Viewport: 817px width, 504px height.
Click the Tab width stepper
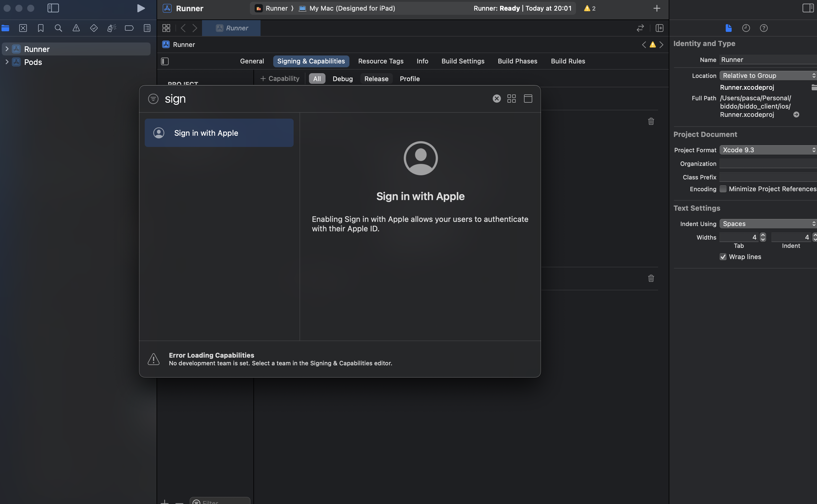[x=763, y=237]
